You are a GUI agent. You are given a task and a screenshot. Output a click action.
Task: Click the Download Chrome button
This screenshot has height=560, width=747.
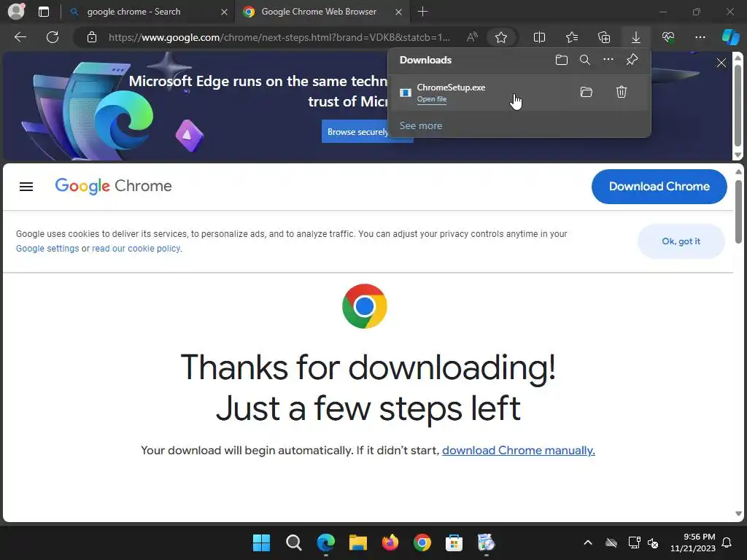click(659, 186)
